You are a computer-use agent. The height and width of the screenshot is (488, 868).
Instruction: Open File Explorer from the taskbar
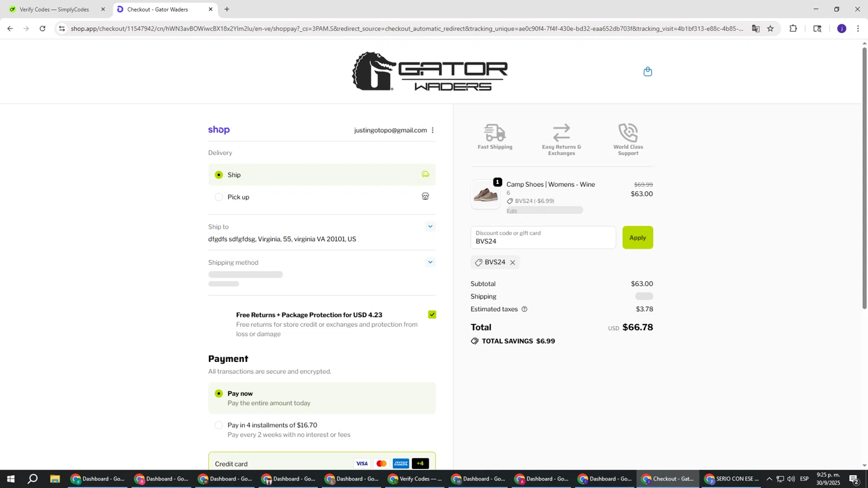click(55, 479)
